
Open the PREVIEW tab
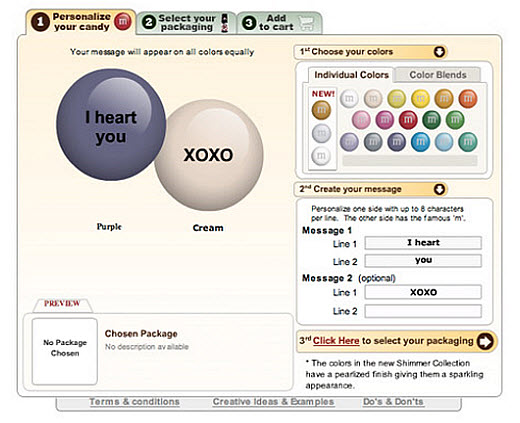[x=62, y=304]
